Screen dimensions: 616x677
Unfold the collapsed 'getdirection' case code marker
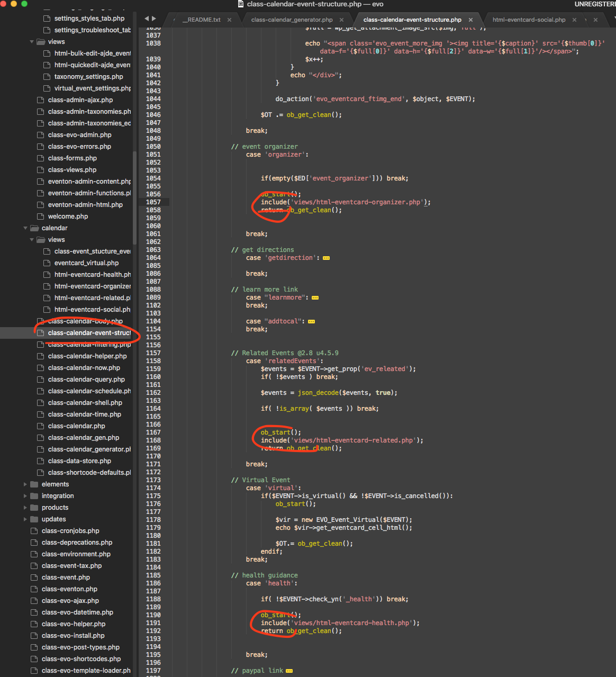click(327, 258)
